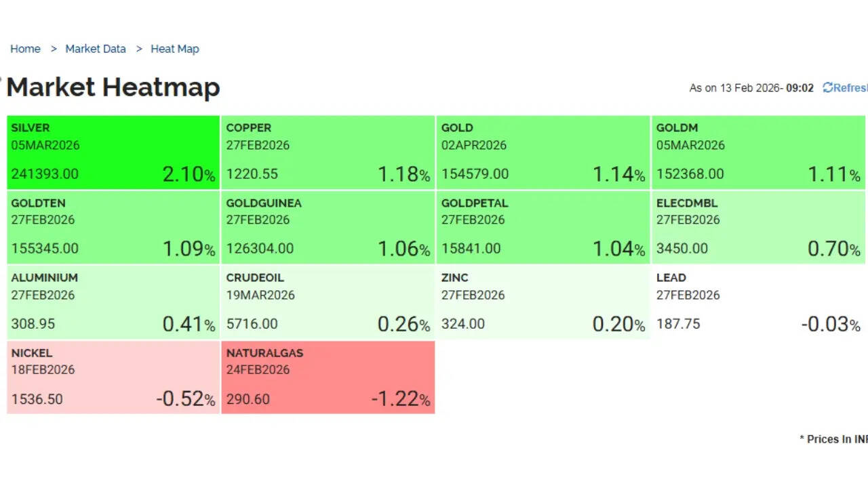Click the LEAD tile

pyautogui.click(x=758, y=302)
